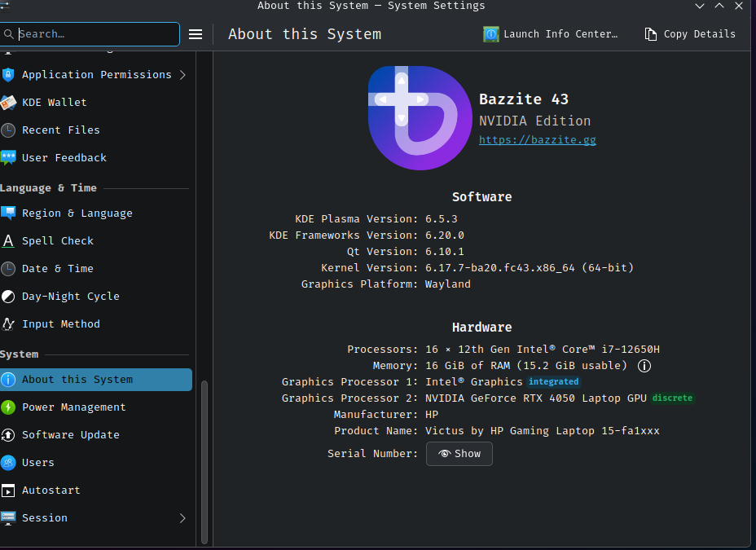Go to the Users settings page
756x550 pixels.
38,463
